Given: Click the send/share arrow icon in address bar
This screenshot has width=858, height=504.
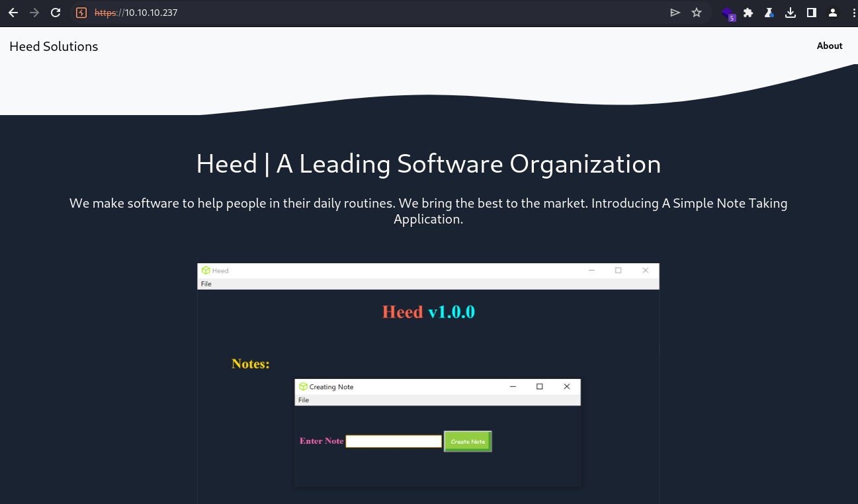Looking at the screenshot, I should [675, 13].
